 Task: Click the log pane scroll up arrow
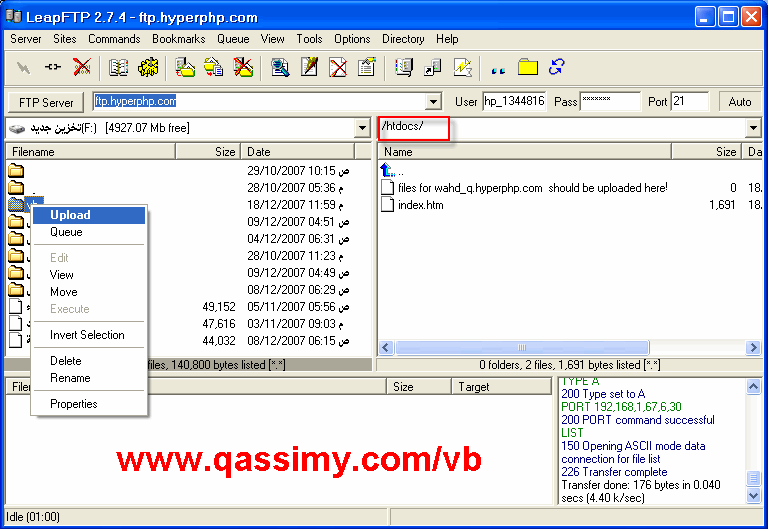pos(753,386)
